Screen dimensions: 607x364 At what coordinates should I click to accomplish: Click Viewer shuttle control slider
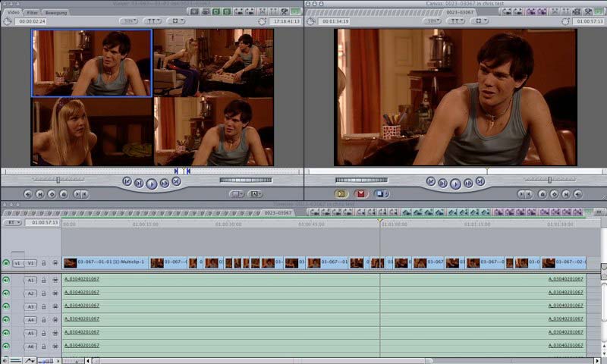coord(58,180)
